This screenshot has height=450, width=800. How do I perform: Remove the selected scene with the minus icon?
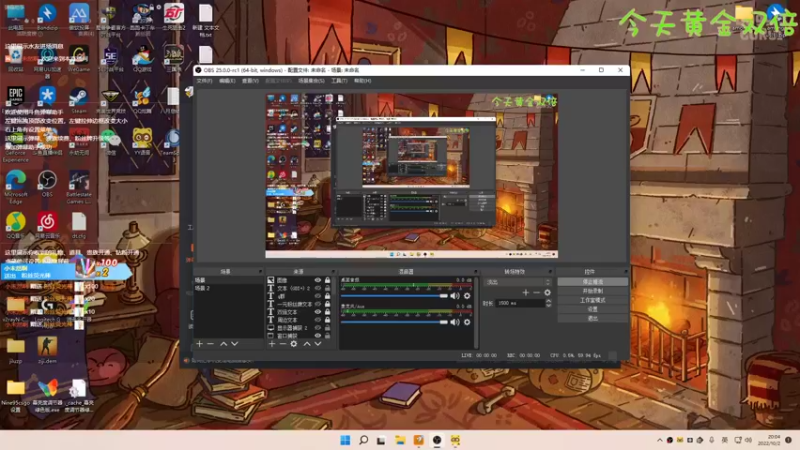[x=210, y=344]
